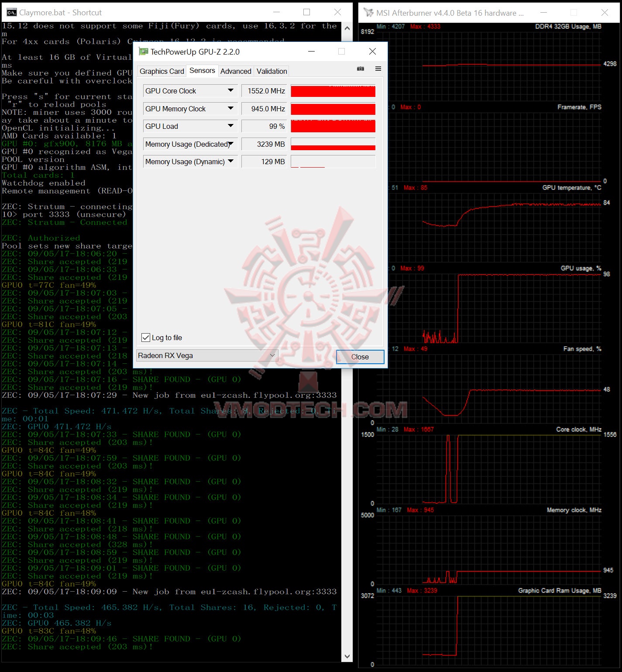Click the 18:07:29 'New job' console line
Screen dimensions: 622x672
click(169, 395)
